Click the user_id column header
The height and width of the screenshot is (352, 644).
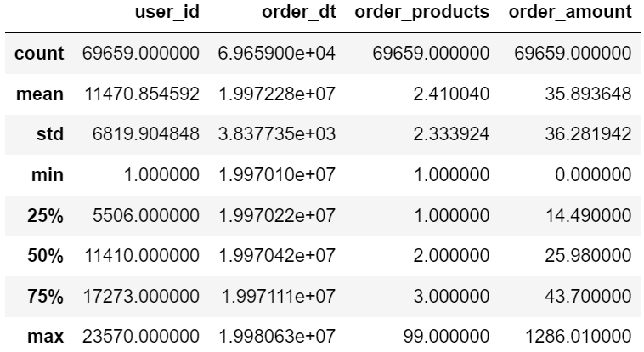(167, 12)
